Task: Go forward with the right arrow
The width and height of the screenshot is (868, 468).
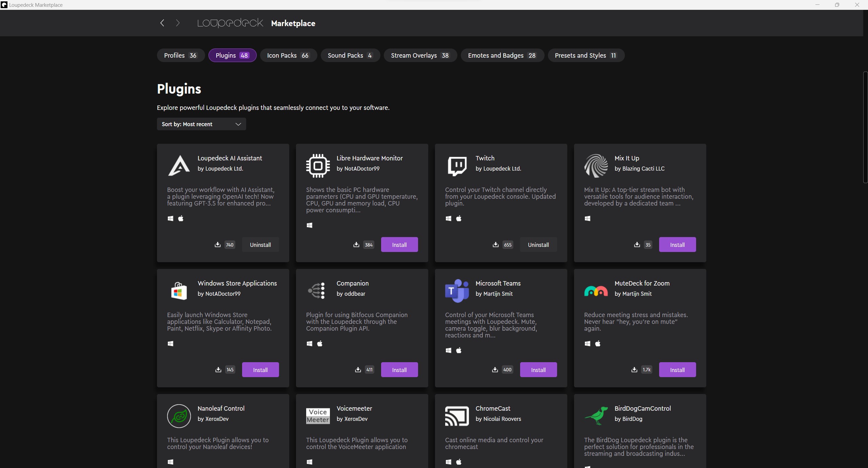Action: click(178, 23)
